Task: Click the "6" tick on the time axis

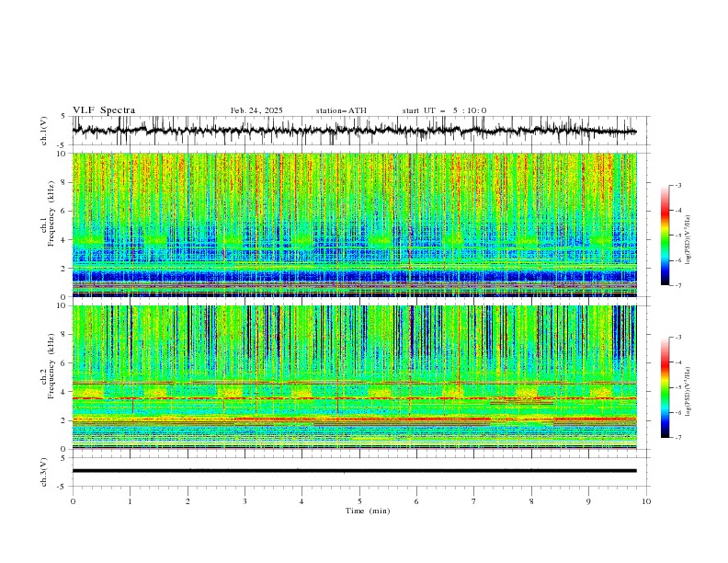Action: (x=416, y=501)
